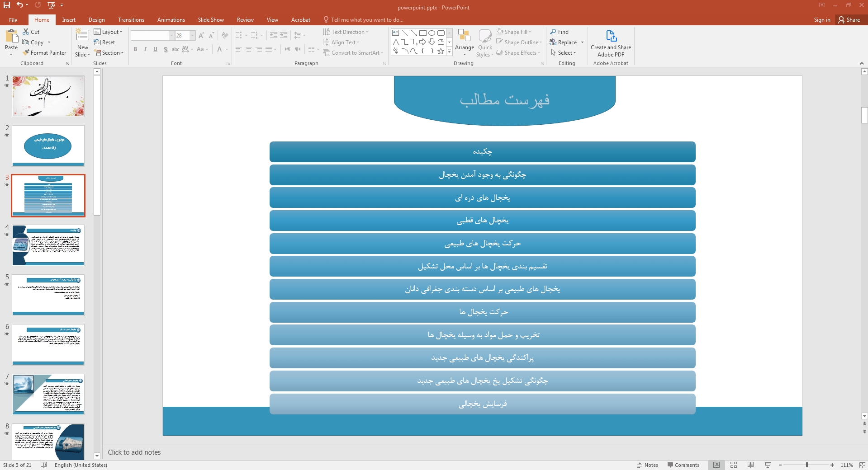
Task: Click the Paste clipboard icon
Action: click(11, 36)
